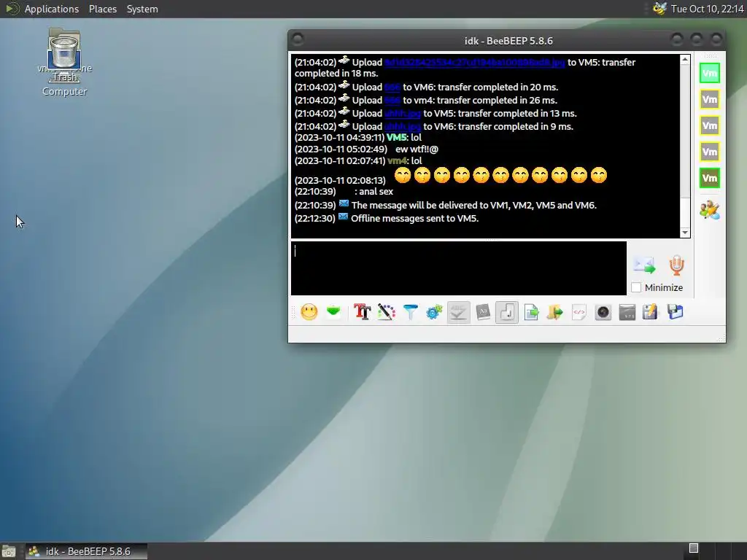Click the group of users icon

(709, 210)
